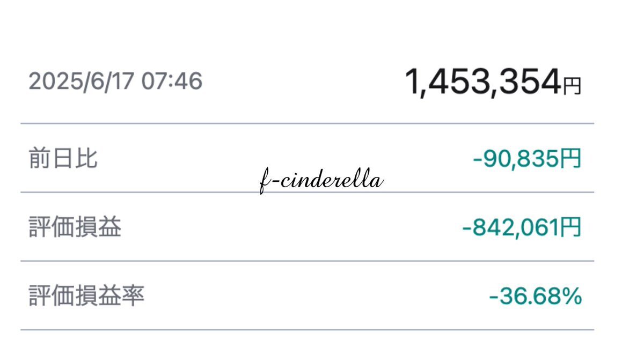Click divider line below the total balance
The image size is (644, 362).
click(x=308, y=124)
